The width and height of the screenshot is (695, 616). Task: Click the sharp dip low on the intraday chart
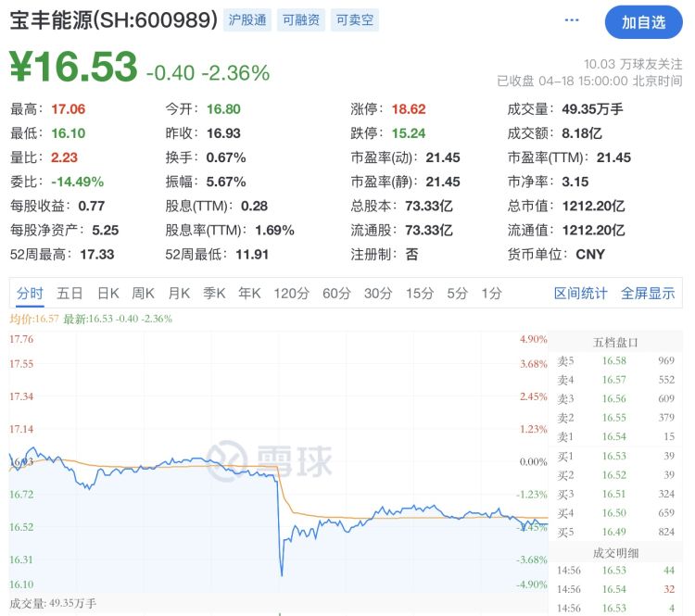point(282,574)
